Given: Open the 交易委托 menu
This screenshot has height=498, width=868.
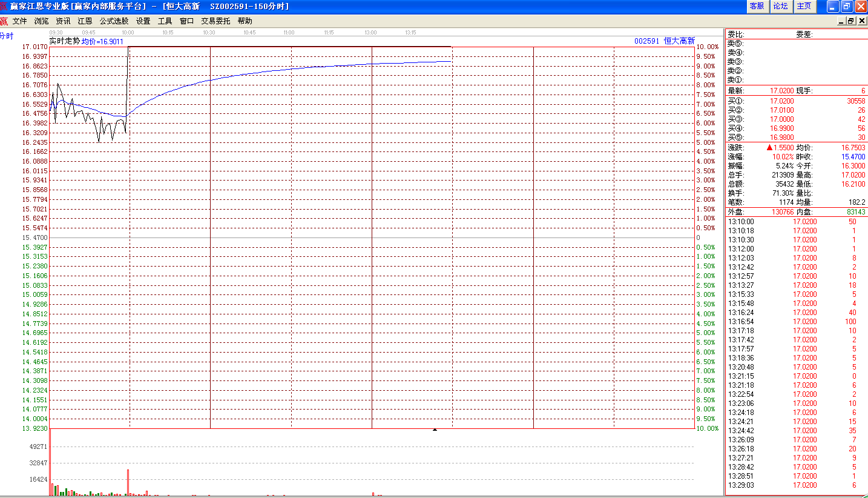Looking at the screenshot, I should tap(216, 21).
